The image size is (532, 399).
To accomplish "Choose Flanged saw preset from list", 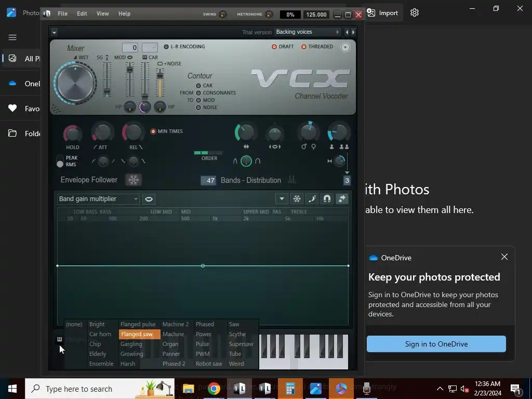I will (139, 334).
